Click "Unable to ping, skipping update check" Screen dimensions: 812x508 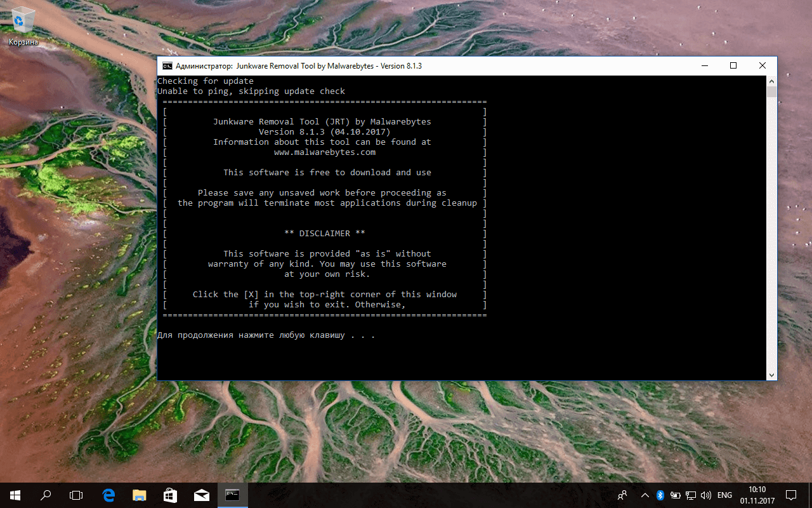(x=251, y=91)
